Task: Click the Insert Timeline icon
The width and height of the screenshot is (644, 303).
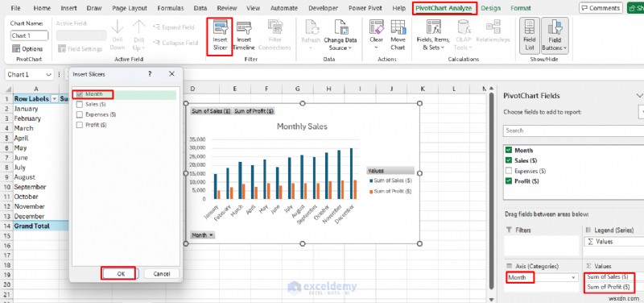Action: [x=244, y=27]
